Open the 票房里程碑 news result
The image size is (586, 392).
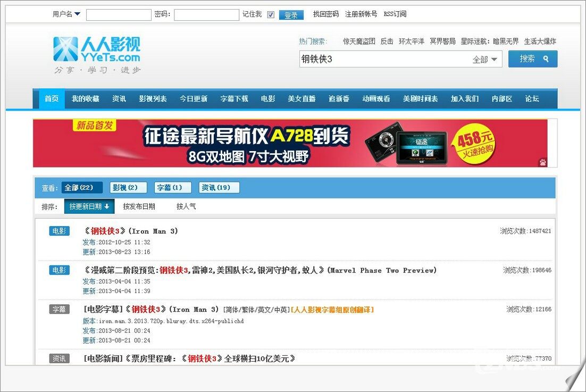pyautogui.click(x=189, y=358)
